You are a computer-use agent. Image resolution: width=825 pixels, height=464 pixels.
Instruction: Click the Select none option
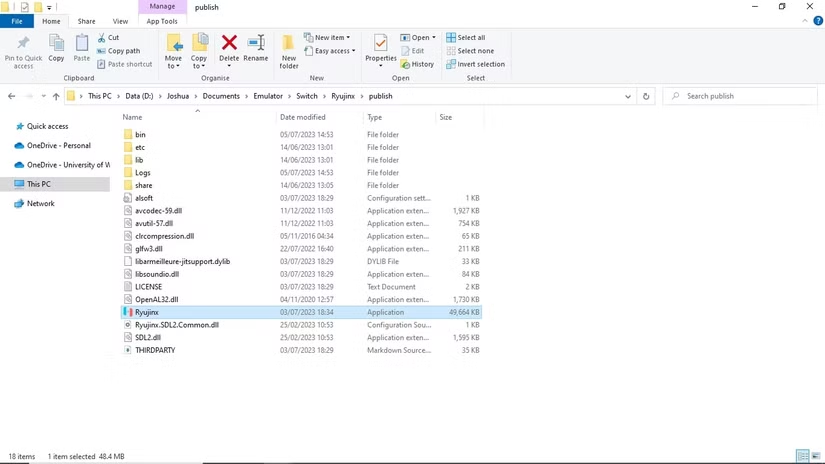click(470, 51)
